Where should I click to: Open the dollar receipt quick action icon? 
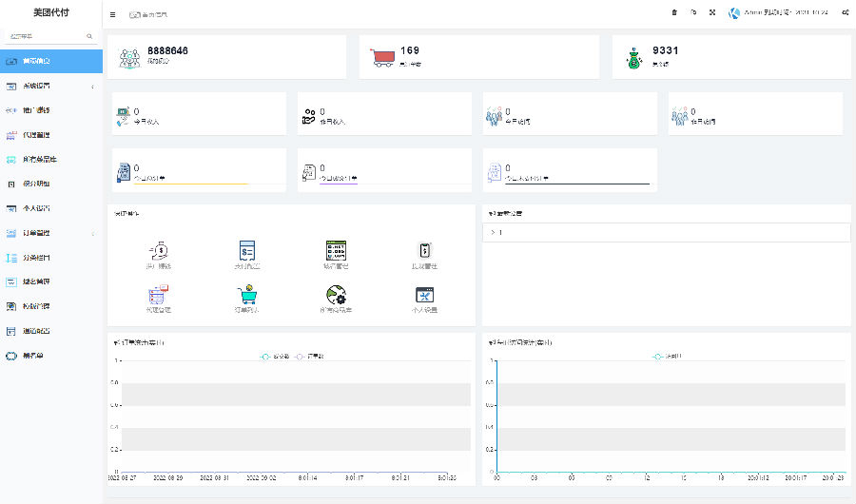(247, 251)
